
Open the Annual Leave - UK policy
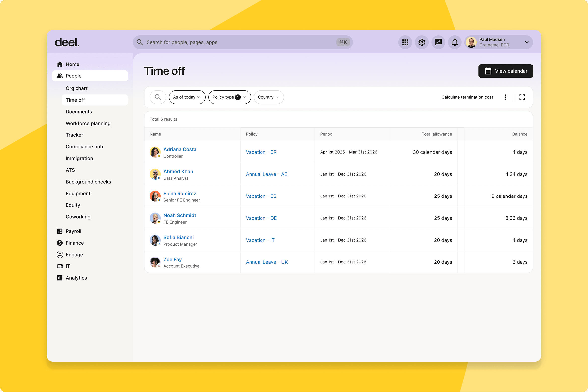(267, 262)
